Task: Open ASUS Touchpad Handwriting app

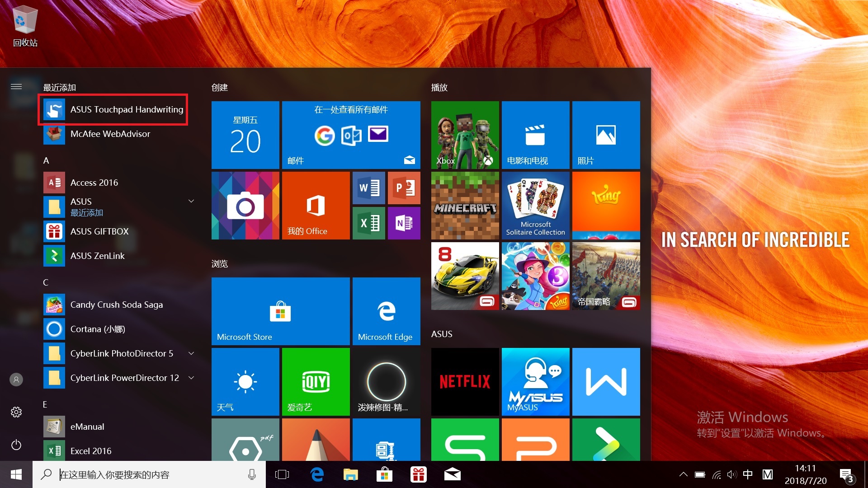Action: click(113, 109)
